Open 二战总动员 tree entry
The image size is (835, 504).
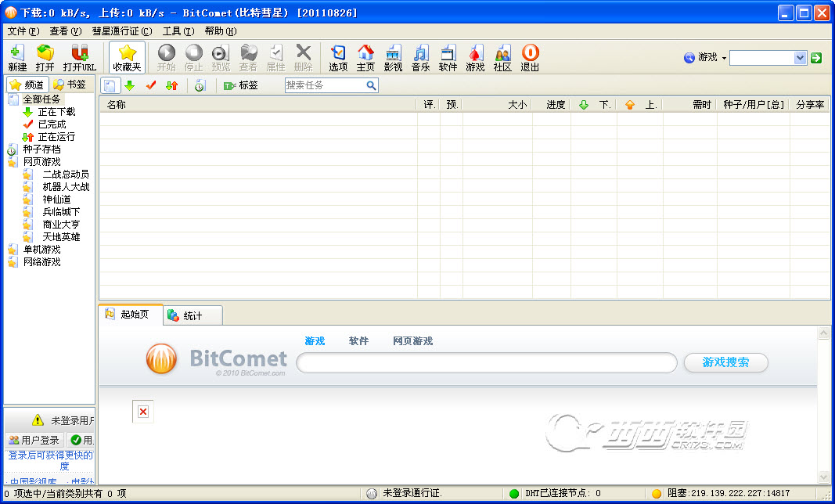66,175
